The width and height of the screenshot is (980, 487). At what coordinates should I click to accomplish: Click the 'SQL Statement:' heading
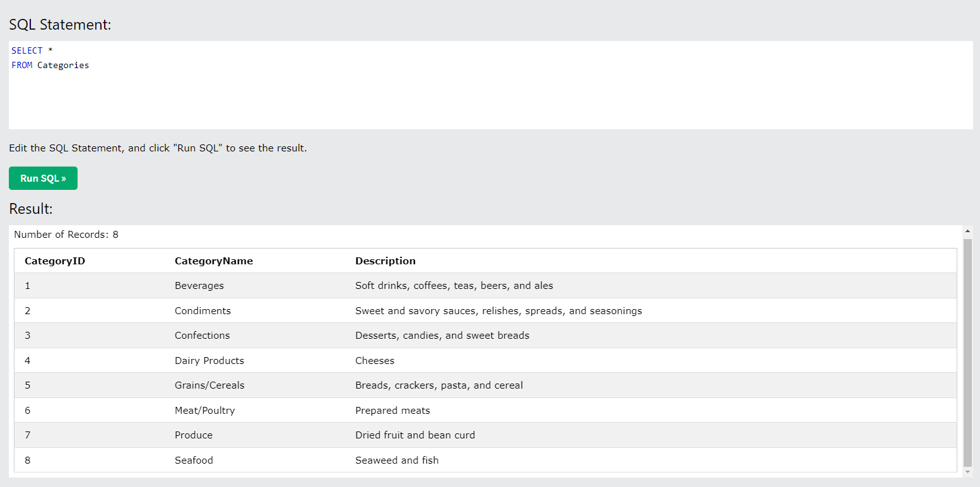60,25
